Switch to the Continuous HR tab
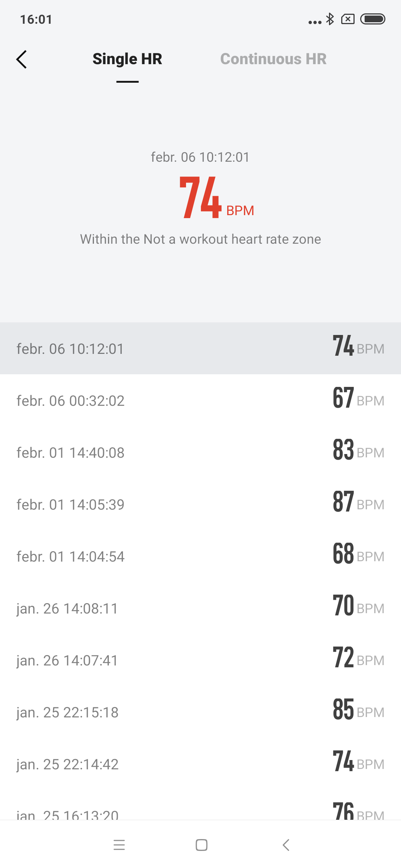401x868 pixels. 273,59
